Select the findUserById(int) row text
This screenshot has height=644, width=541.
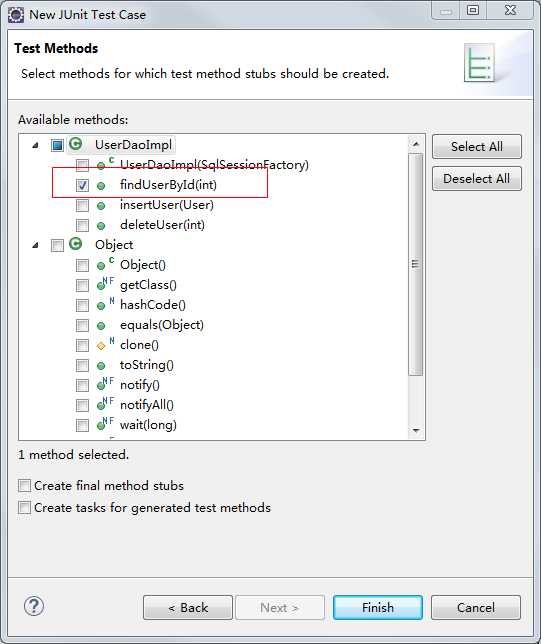click(168, 185)
